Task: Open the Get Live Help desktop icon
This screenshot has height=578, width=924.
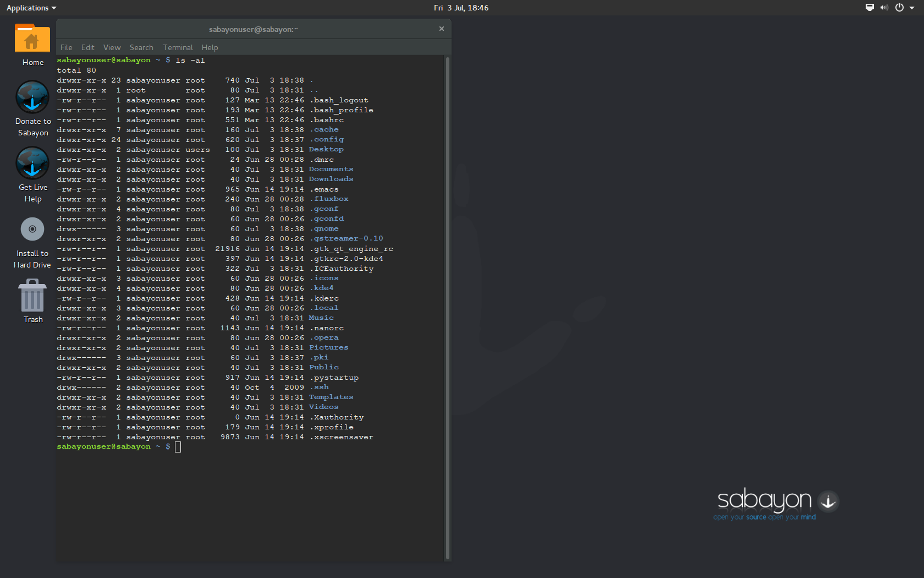Action: pos(32,175)
